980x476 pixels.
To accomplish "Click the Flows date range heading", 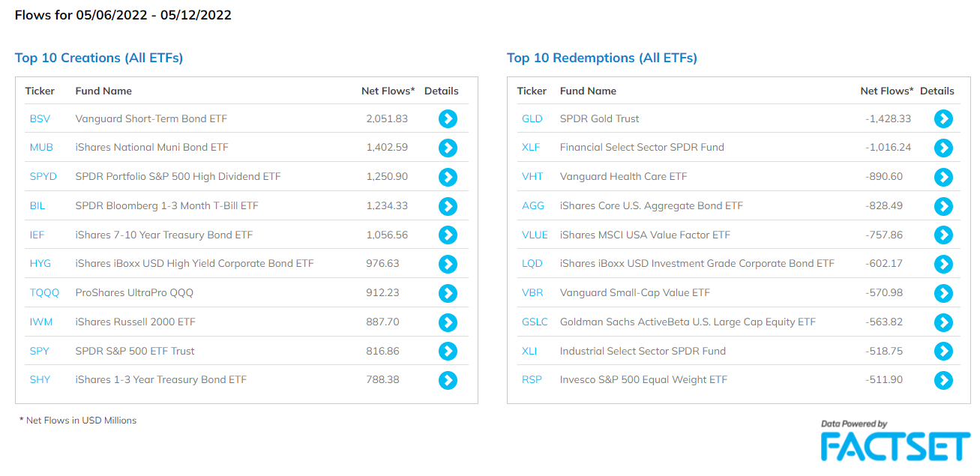I will tap(123, 15).
